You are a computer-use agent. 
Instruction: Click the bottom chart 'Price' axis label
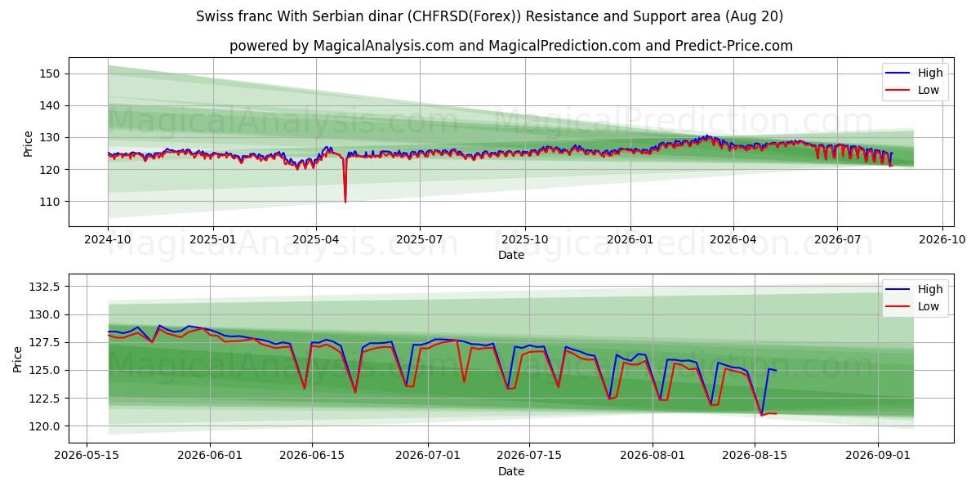coord(18,359)
